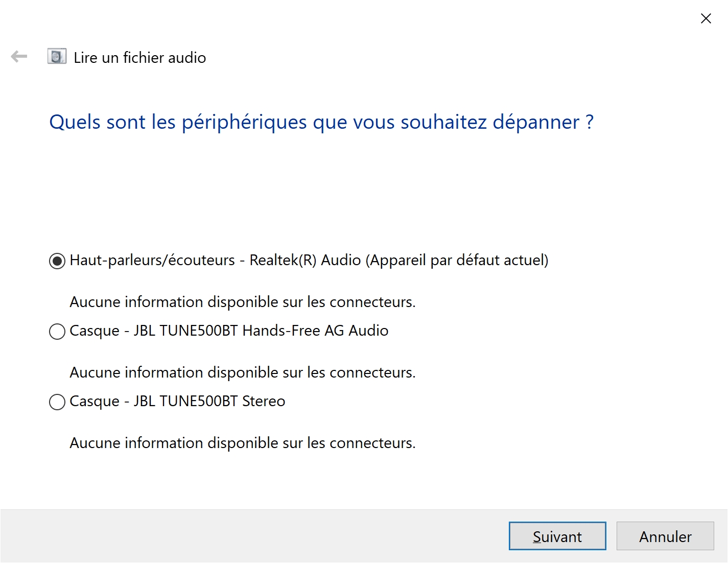Select the JBL TUNE500BT Hands-Free radio circle
728x563 pixels.
(57, 332)
